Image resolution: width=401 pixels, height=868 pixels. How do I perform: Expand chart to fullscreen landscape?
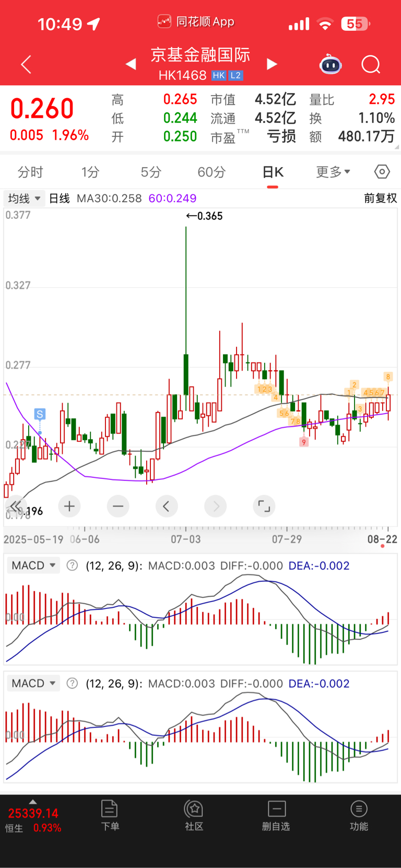[x=264, y=506]
